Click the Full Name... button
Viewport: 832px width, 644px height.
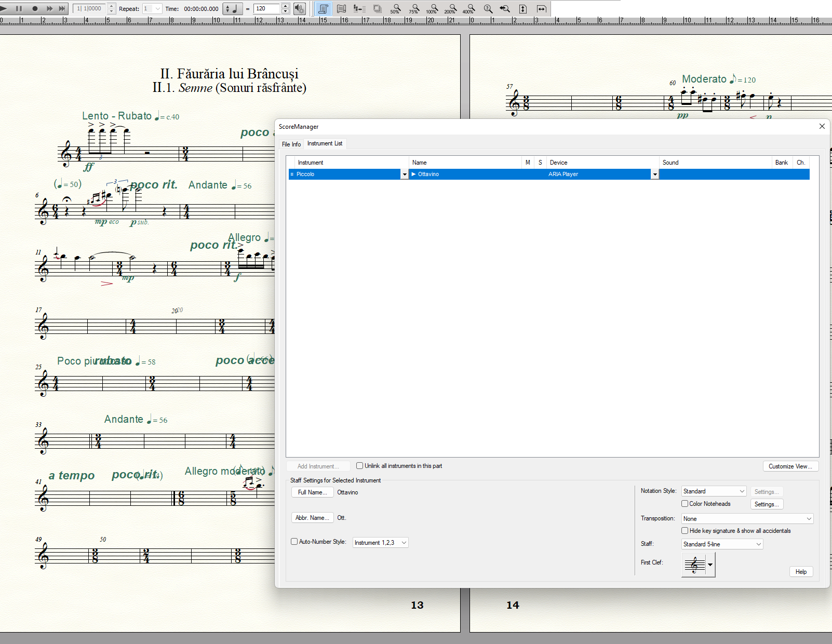pos(312,492)
